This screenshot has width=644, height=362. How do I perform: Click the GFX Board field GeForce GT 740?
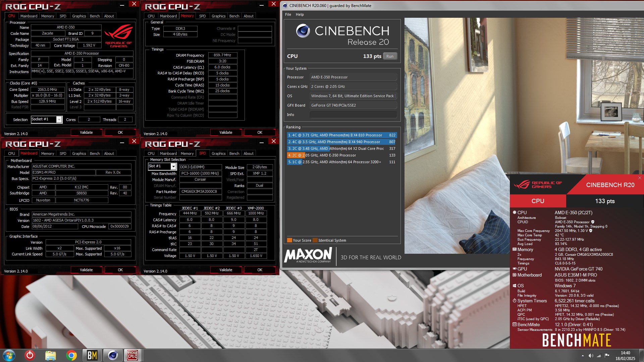click(353, 105)
